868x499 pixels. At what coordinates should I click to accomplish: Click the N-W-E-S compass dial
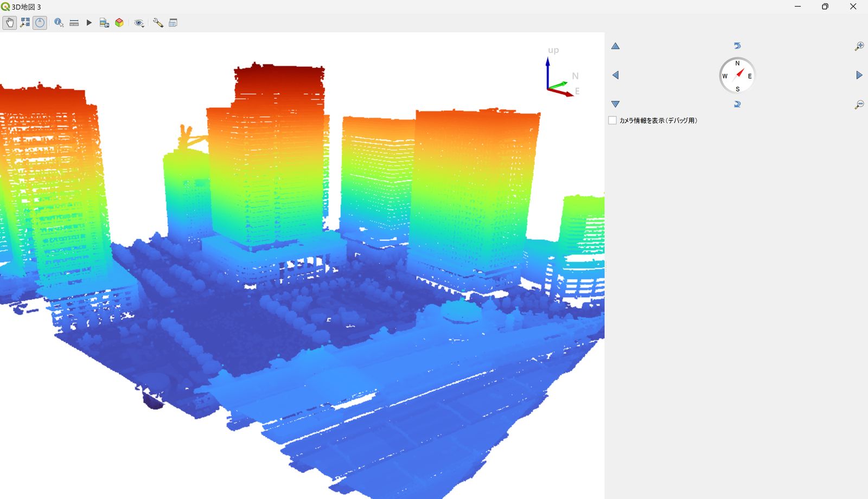737,75
